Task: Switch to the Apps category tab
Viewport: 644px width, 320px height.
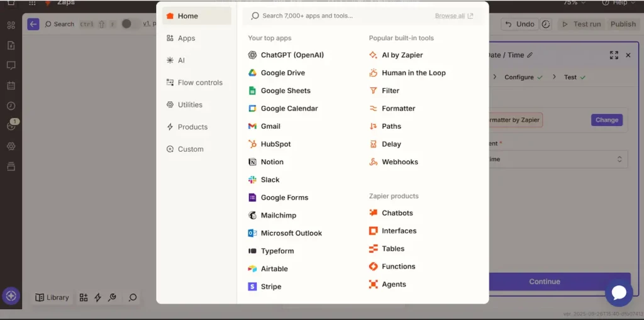Action: pos(186,38)
